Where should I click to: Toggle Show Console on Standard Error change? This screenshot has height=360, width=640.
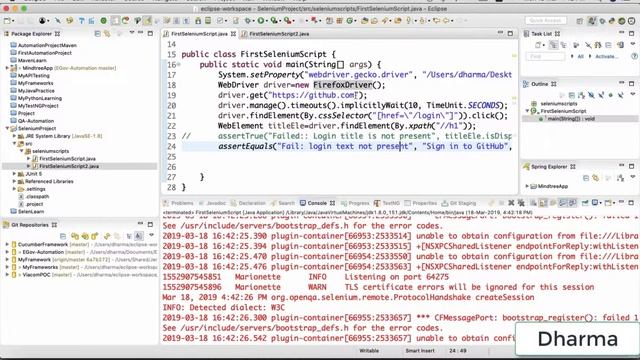[573, 203]
